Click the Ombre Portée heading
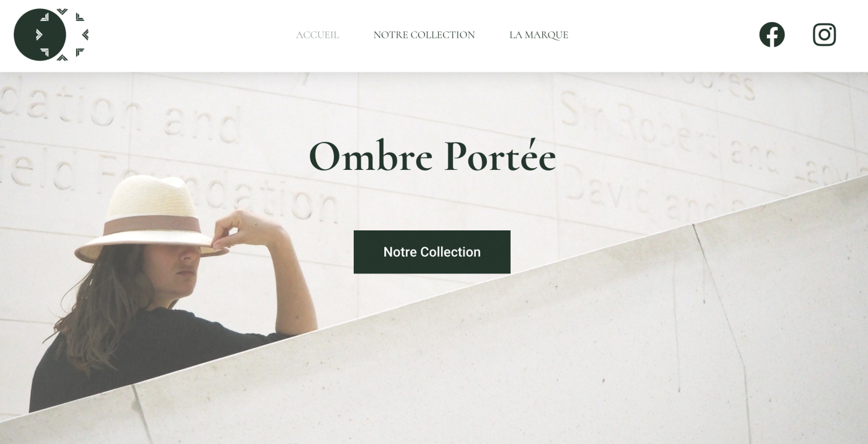The image size is (868, 444). tap(432, 156)
